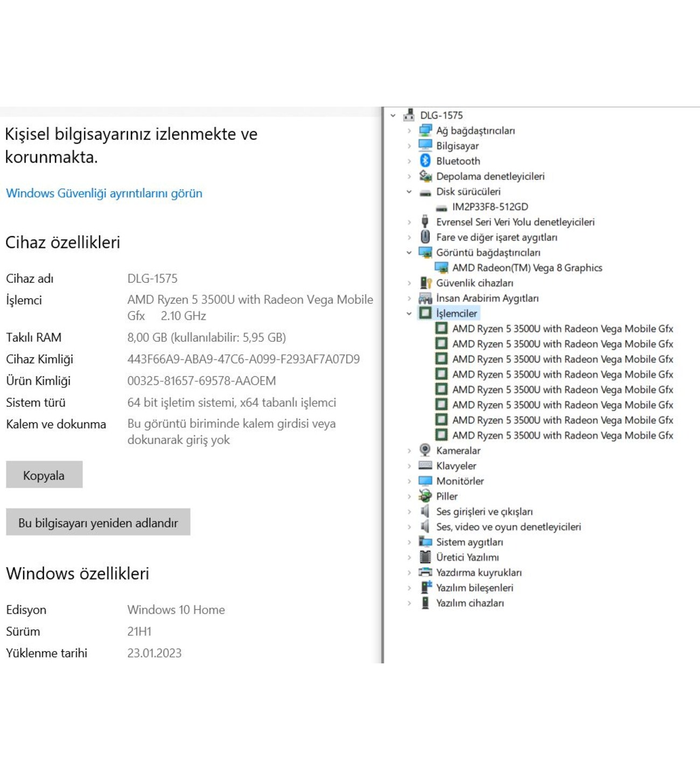Image resolution: width=700 pixels, height=770 pixels.
Task: Click the Fare ve diğer işaret aygıtları mouse icon
Action: (425, 236)
